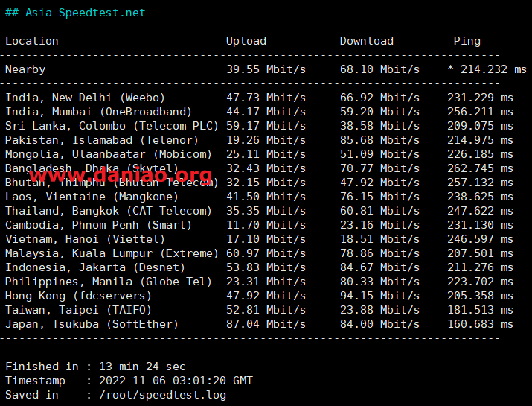
Task: Select Nearby ping value 214.232 ms
Action: [493, 69]
